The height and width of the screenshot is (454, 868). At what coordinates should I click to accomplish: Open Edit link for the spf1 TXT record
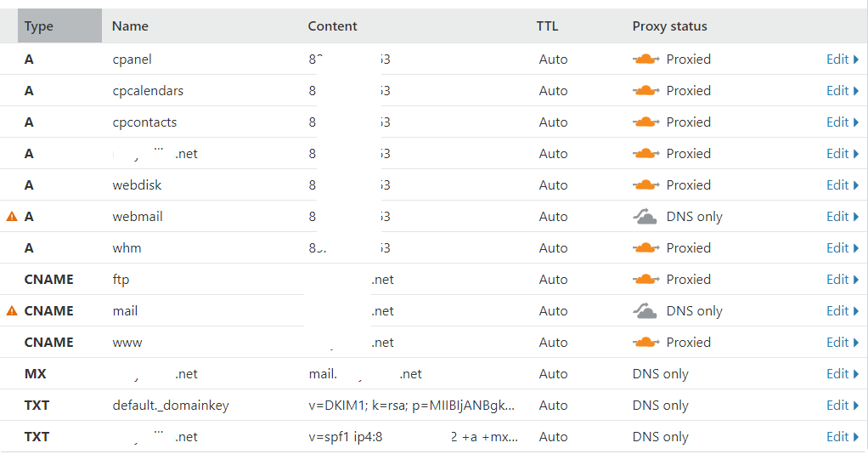click(x=842, y=436)
